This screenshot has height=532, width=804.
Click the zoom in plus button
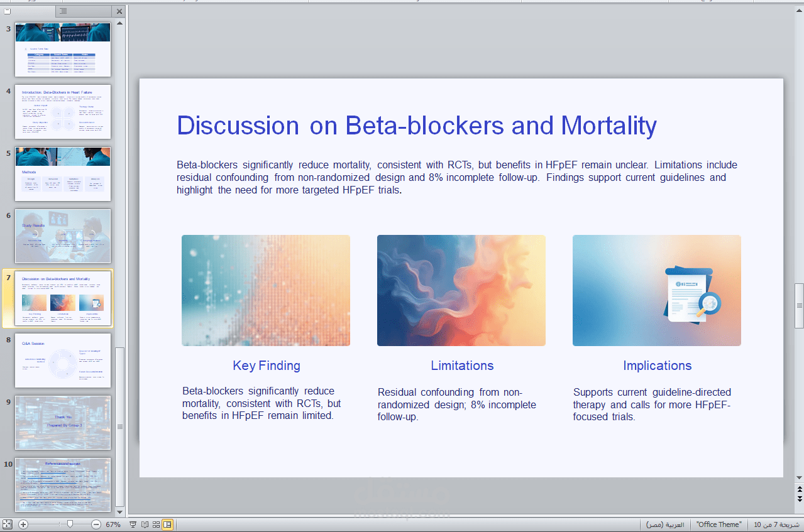click(23, 524)
